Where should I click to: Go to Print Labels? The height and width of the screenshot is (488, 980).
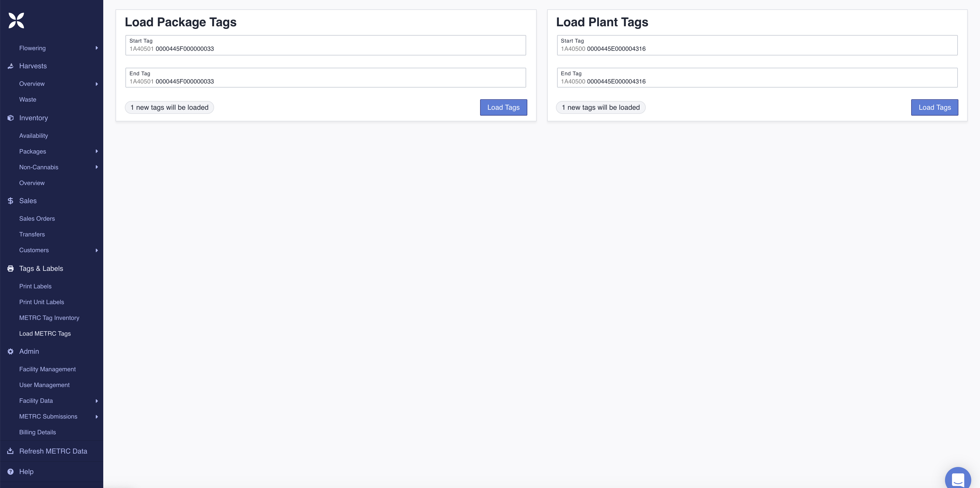35,287
